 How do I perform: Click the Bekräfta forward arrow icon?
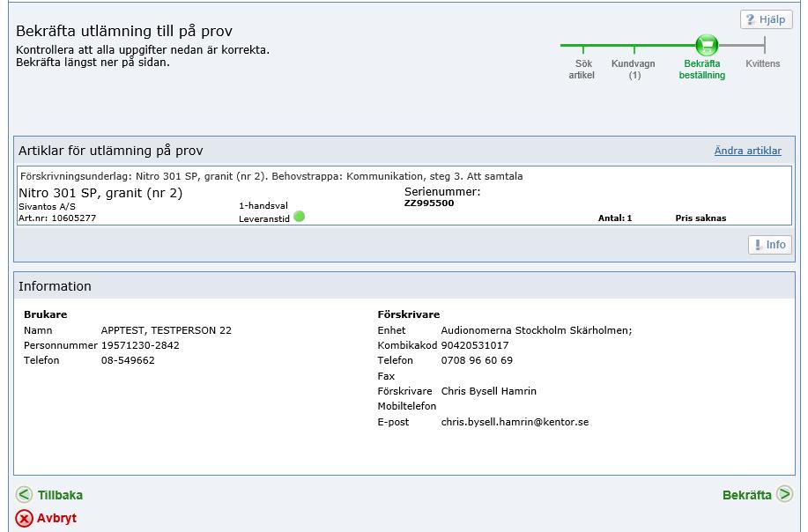[x=785, y=494]
